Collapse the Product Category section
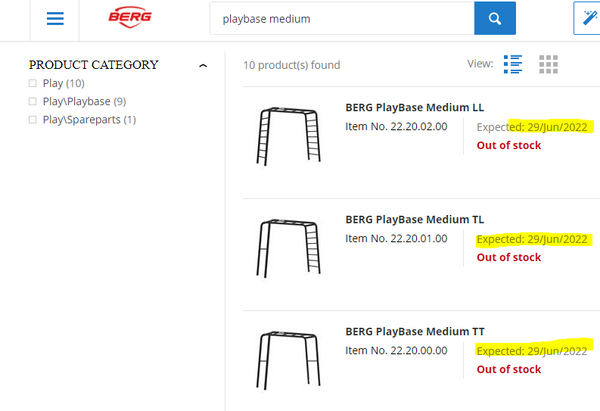The width and height of the screenshot is (600, 411). (x=203, y=65)
